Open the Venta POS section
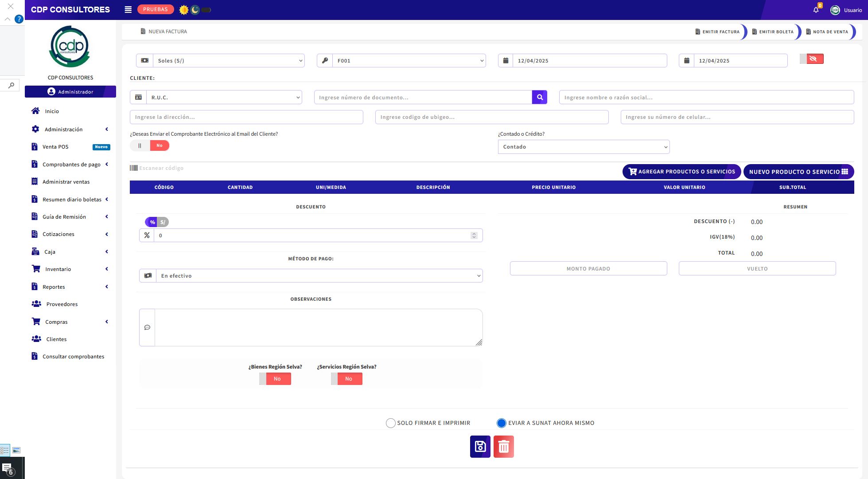Viewport: 868px width, 479px height. (55, 146)
